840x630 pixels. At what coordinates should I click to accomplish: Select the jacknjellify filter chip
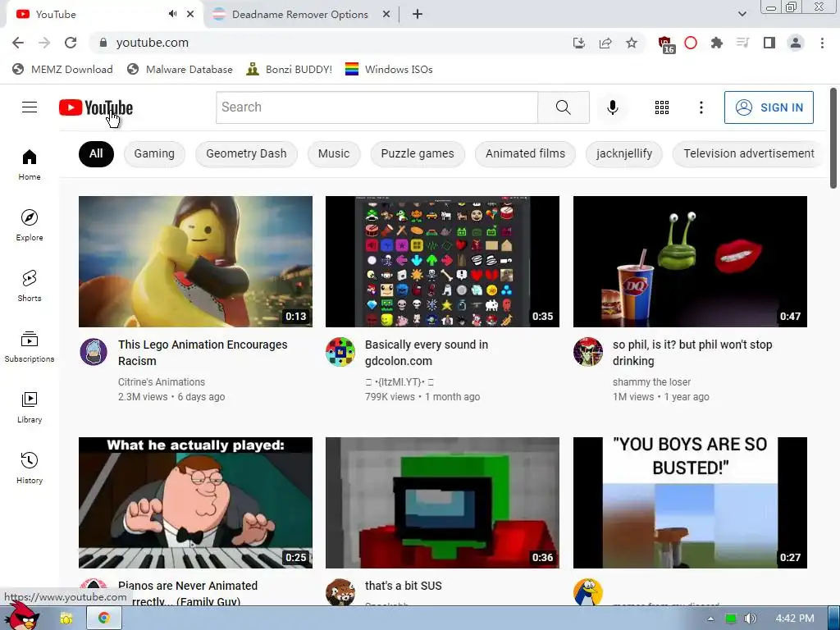coord(624,153)
